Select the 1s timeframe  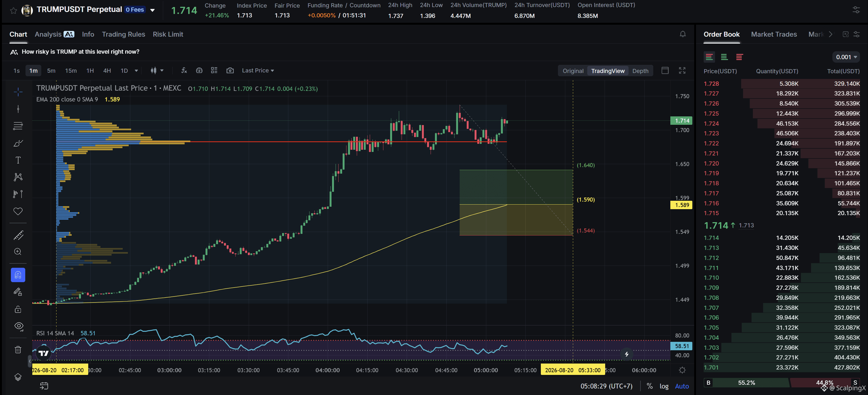(17, 71)
